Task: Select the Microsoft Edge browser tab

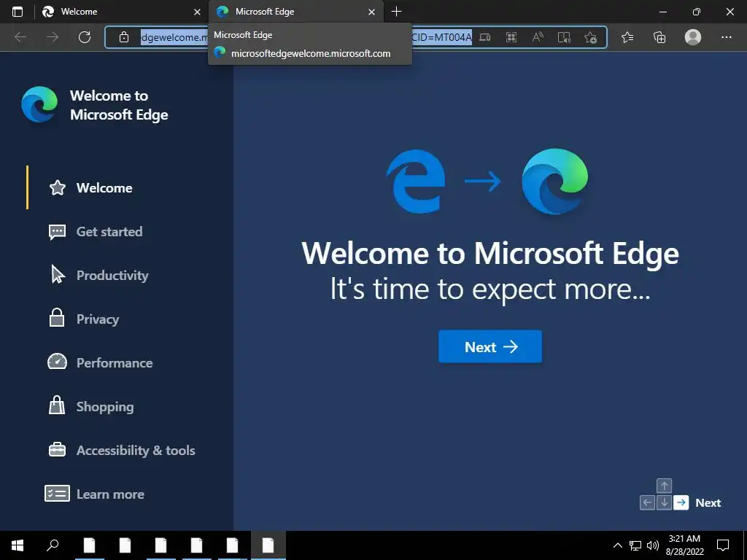Action: pyautogui.click(x=296, y=12)
